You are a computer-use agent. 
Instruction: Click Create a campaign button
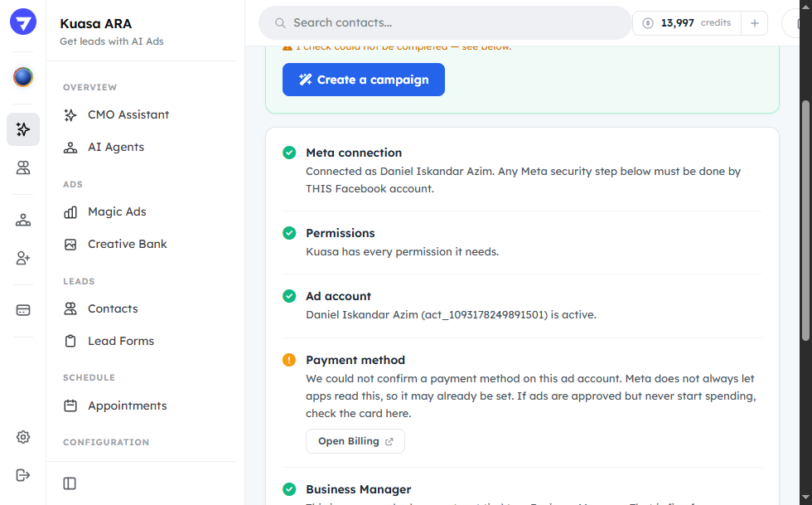(364, 80)
